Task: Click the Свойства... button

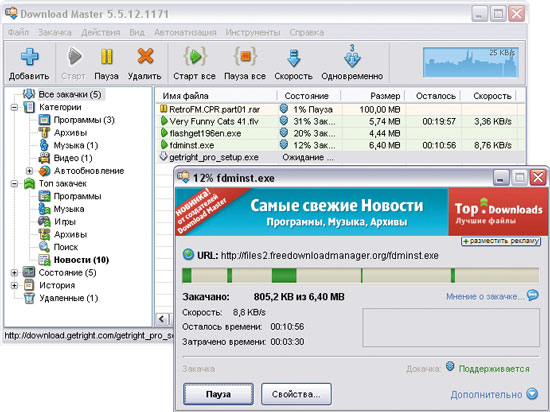Action: tap(296, 394)
